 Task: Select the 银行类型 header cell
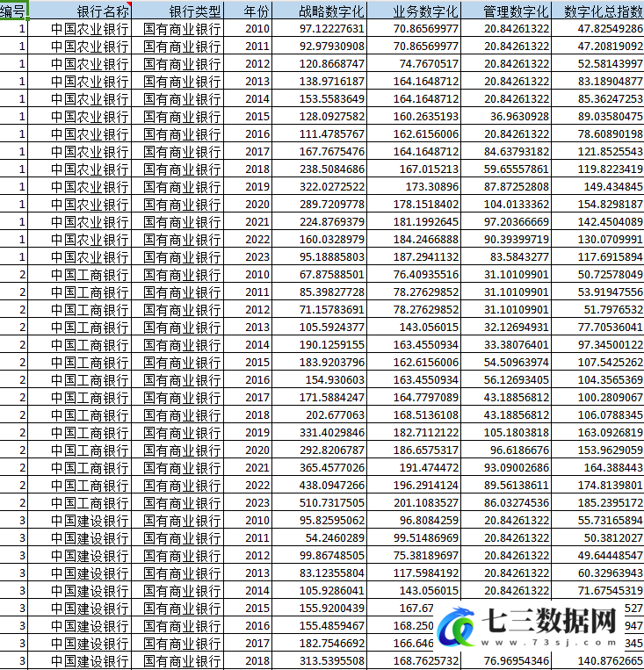(177, 11)
